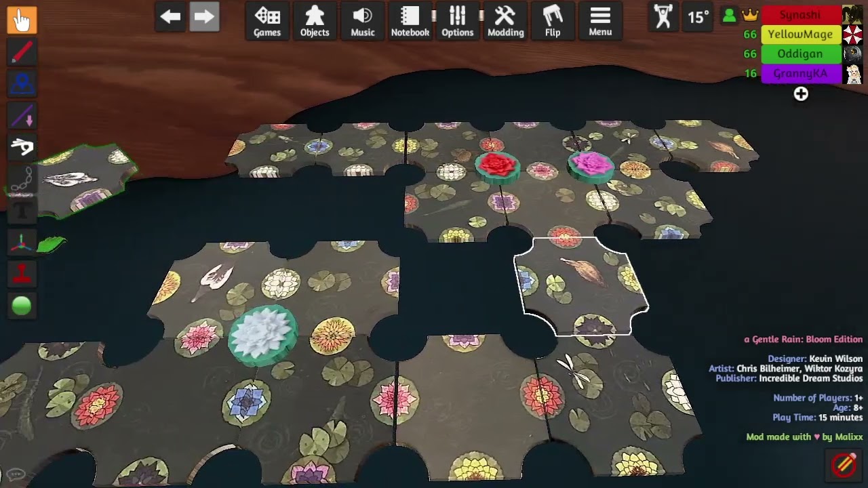868x488 pixels.
Task: Select the blue Zones tool
Action: tap(22, 84)
